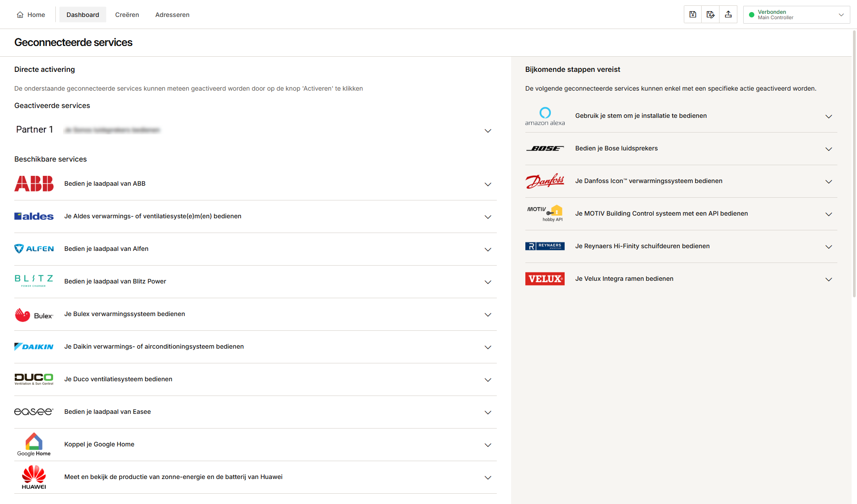
Task: Expand the Velux Integra ramen chevron
Action: point(829,279)
